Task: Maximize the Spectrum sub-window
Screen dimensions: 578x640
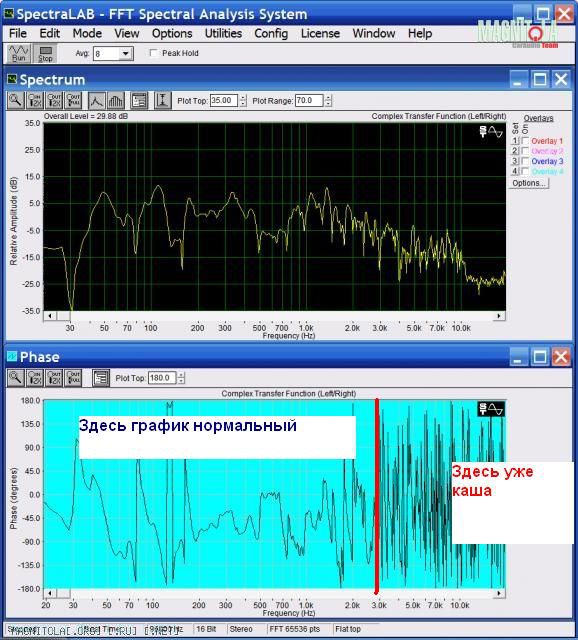Action: [x=540, y=79]
